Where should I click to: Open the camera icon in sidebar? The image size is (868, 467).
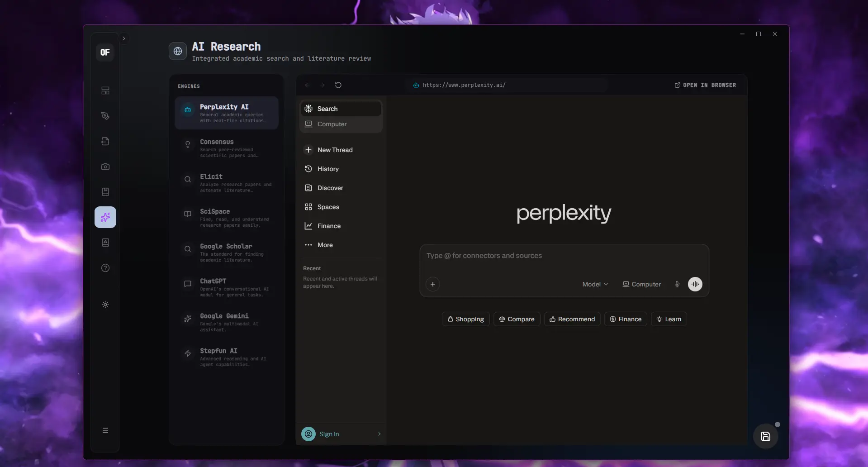point(105,167)
